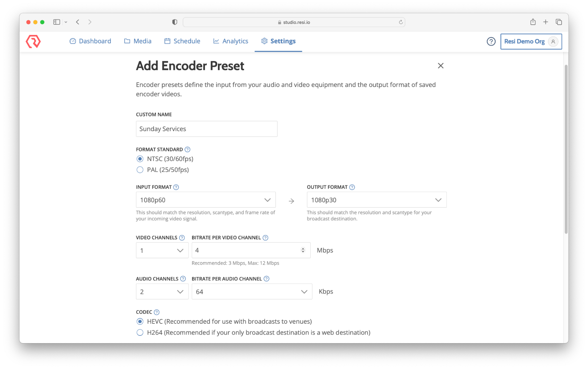The image size is (588, 369).
Task: Click the Video Channels help icon
Action: click(182, 238)
